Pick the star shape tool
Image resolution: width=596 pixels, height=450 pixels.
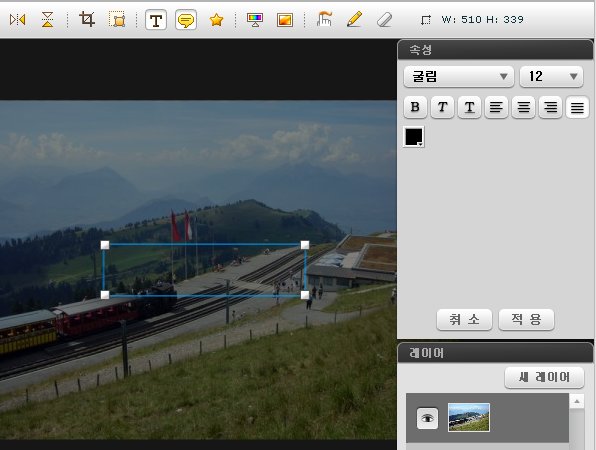[216, 19]
